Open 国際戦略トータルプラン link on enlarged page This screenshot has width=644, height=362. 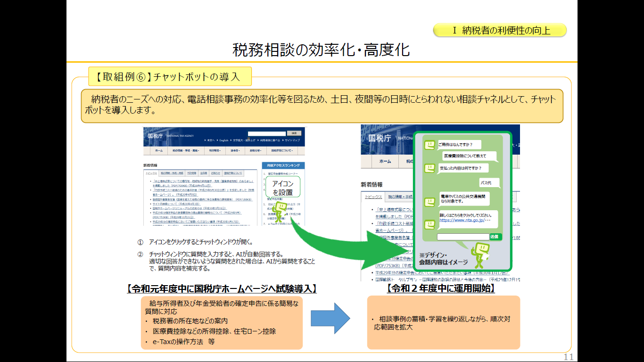tap(448, 280)
